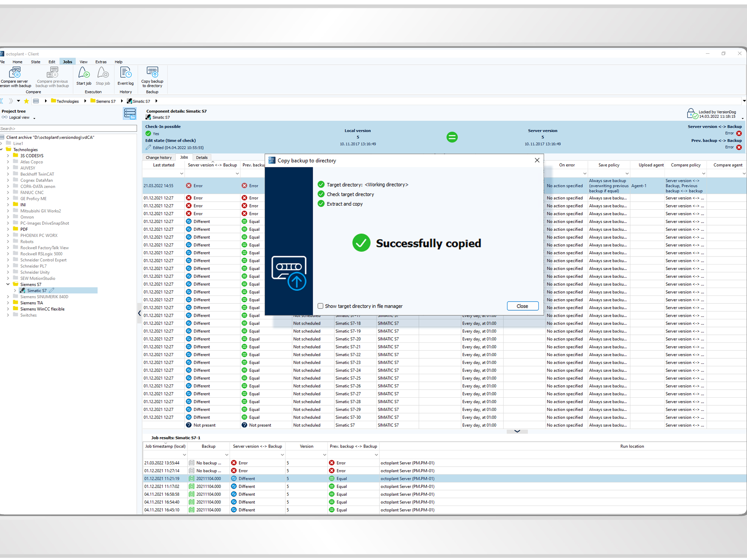Collapse the Siemens S7 tree folder
This screenshot has height=560, width=747.
pos(8,284)
